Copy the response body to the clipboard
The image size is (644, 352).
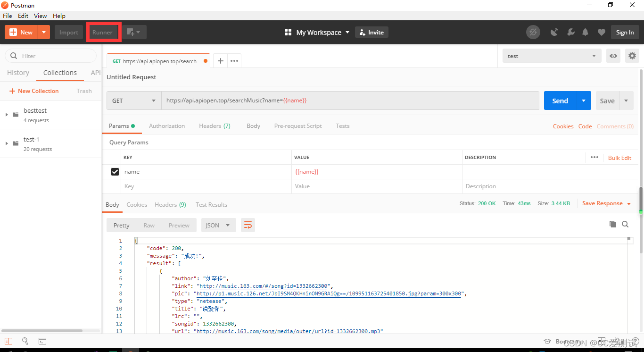[x=612, y=224]
